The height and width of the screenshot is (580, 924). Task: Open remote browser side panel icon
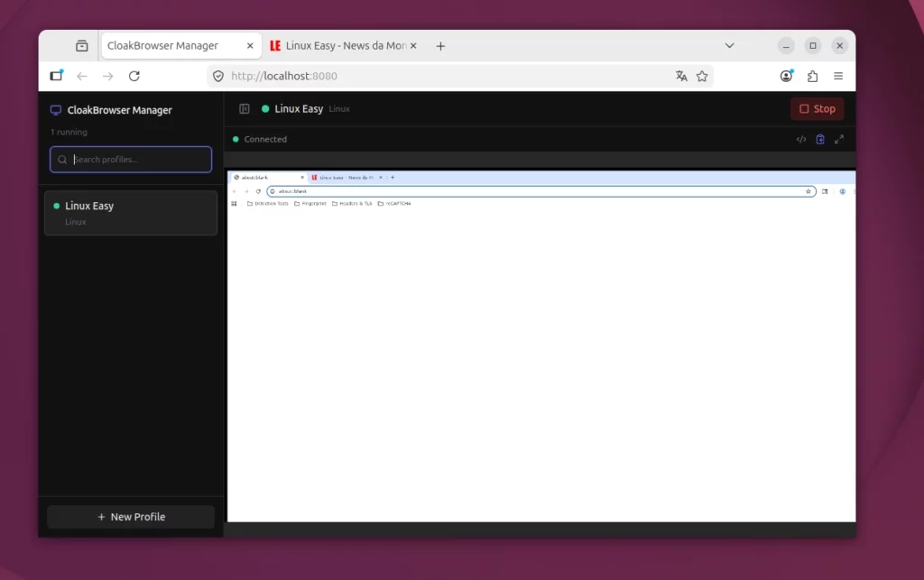click(825, 191)
